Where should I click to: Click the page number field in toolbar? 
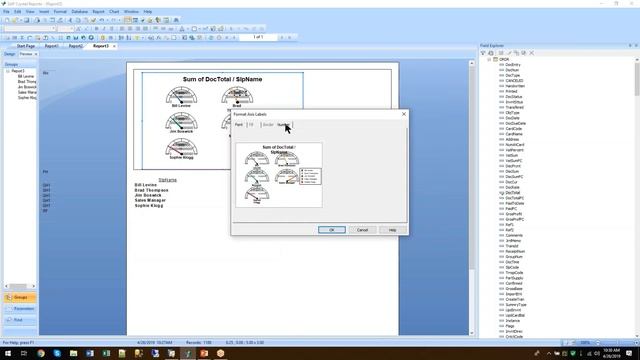point(258,37)
